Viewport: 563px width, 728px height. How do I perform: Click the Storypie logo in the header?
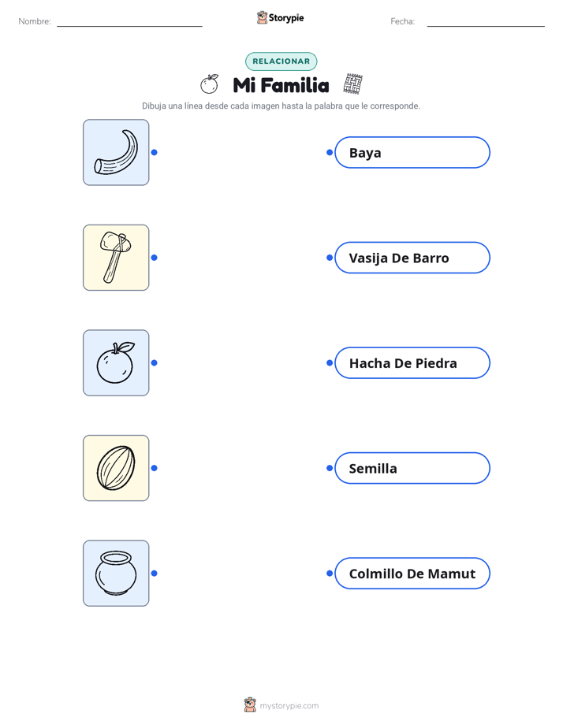pyautogui.click(x=280, y=17)
